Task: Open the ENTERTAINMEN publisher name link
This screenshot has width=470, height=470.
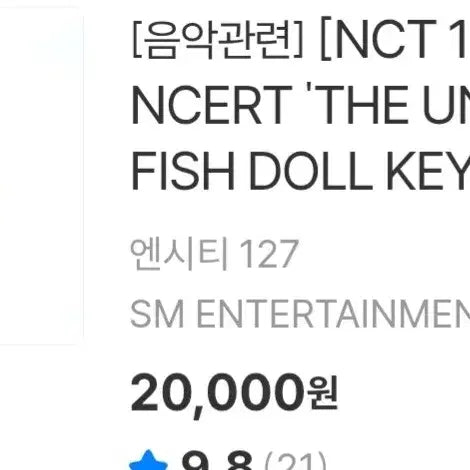Action: (333, 314)
